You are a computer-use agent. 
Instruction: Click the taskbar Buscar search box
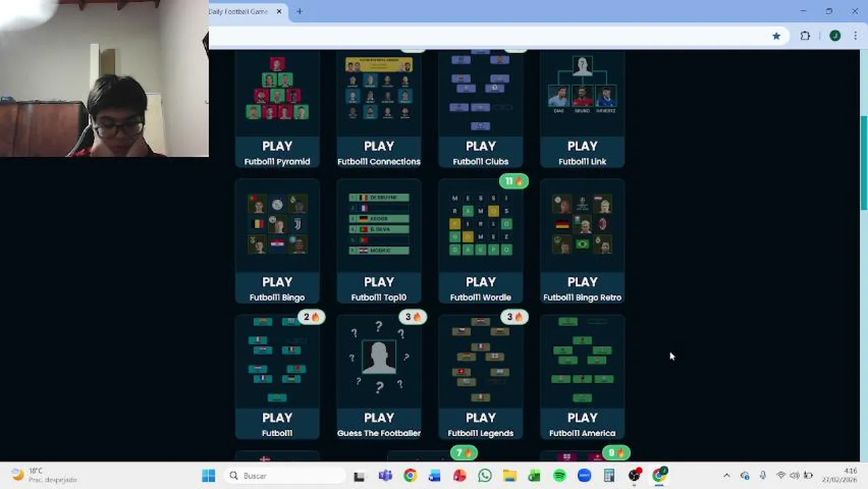pos(284,475)
